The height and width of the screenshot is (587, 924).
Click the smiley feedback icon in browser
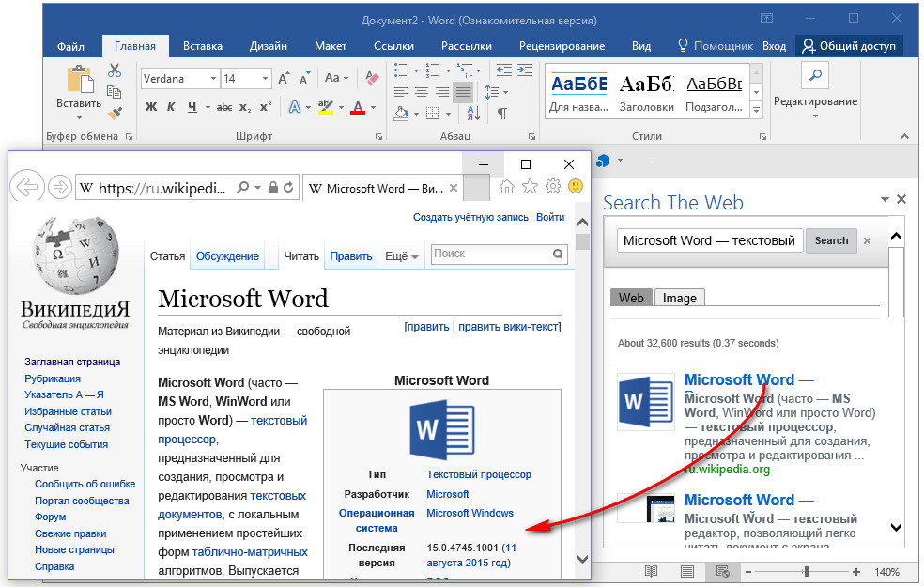tap(576, 186)
